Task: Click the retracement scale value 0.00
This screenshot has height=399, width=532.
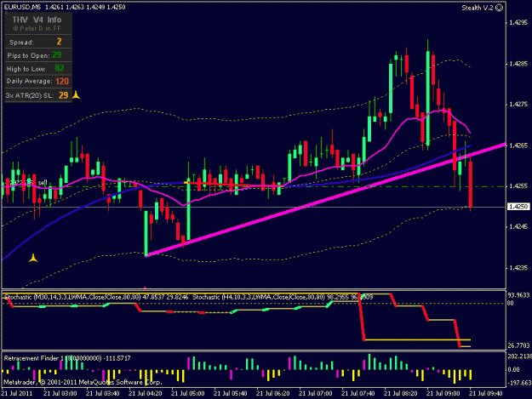Action: [x=513, y=369]
